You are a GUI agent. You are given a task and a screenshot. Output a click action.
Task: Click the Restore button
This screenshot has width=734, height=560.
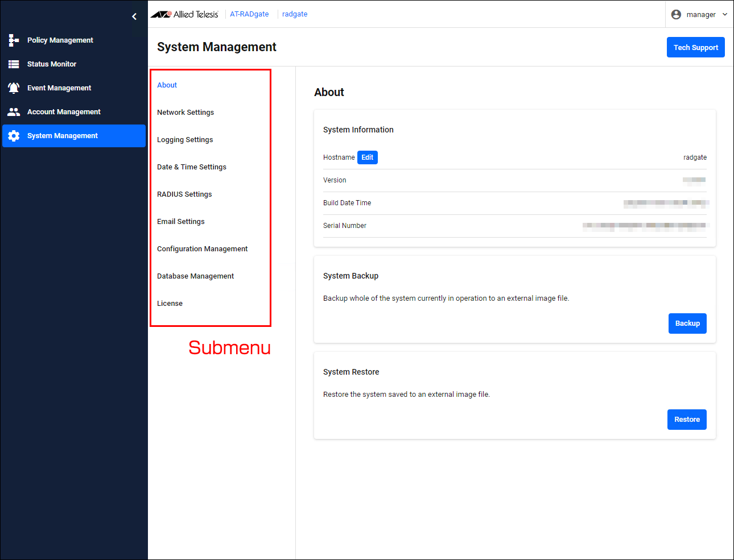pos(687,420)
